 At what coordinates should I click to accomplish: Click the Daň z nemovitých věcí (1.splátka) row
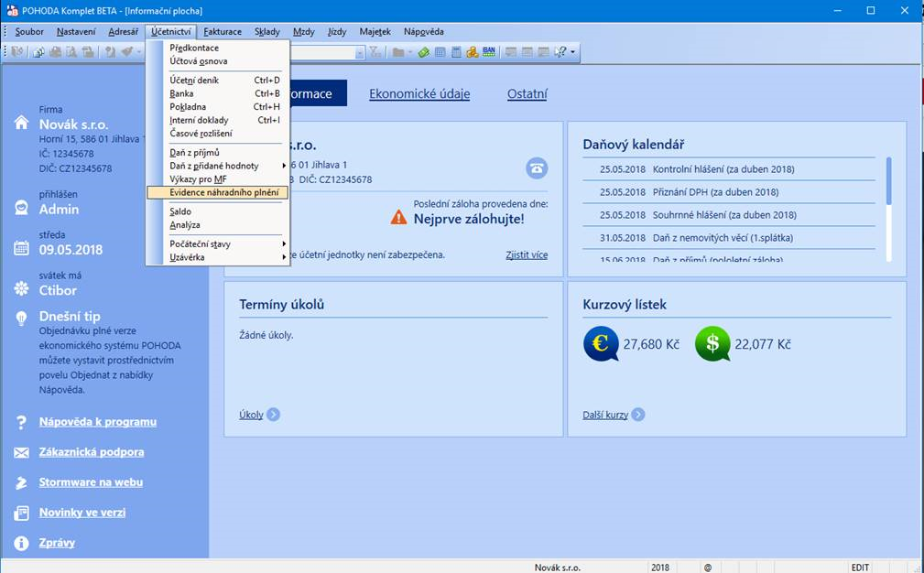[x=729, y=238]
